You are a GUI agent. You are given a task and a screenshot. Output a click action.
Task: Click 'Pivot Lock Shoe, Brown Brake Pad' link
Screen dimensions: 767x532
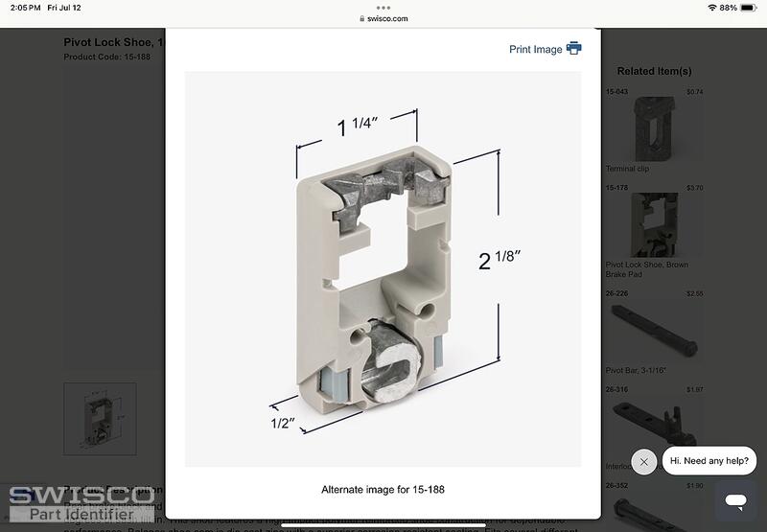(x=646, y=269)
